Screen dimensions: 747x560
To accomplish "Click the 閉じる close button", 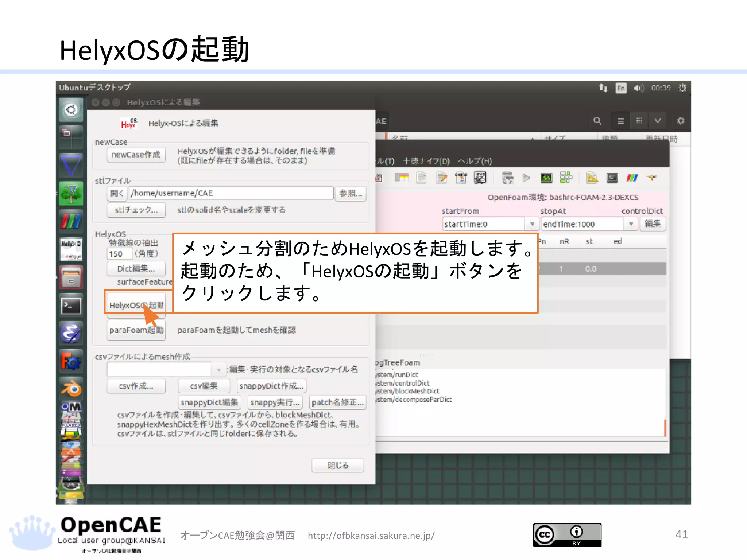I will (338, 465).
